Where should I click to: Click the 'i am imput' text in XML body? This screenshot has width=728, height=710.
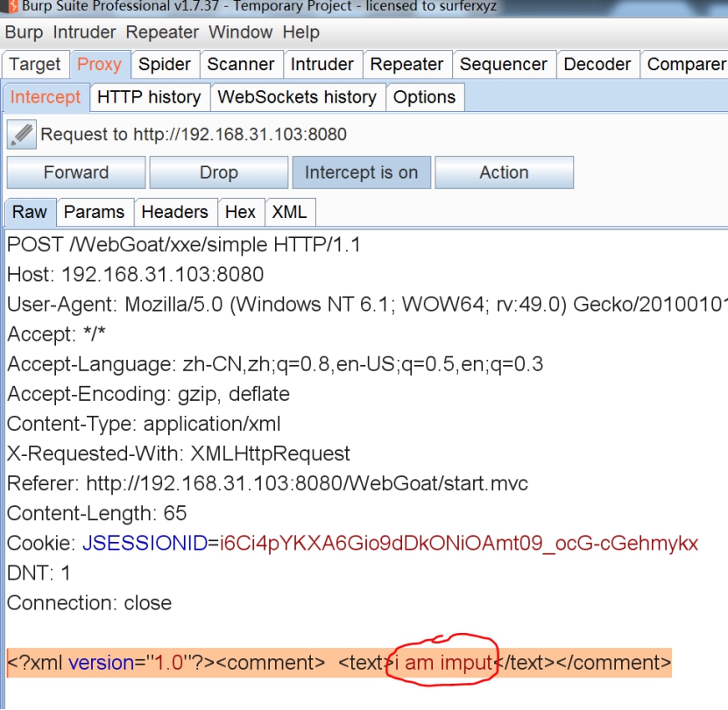443,663
